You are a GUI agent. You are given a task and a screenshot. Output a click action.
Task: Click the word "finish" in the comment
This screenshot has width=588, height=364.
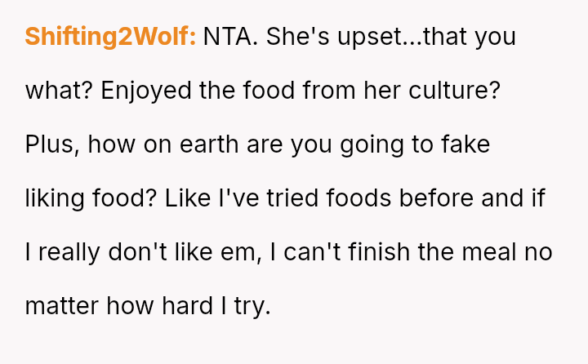(x=377, y=252)
